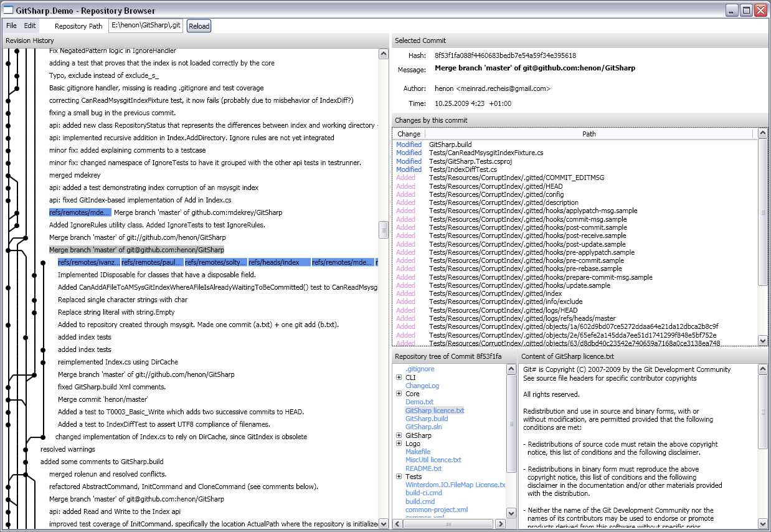Click the Repository Path input field
Screen dimensions: 771x532
146,26
